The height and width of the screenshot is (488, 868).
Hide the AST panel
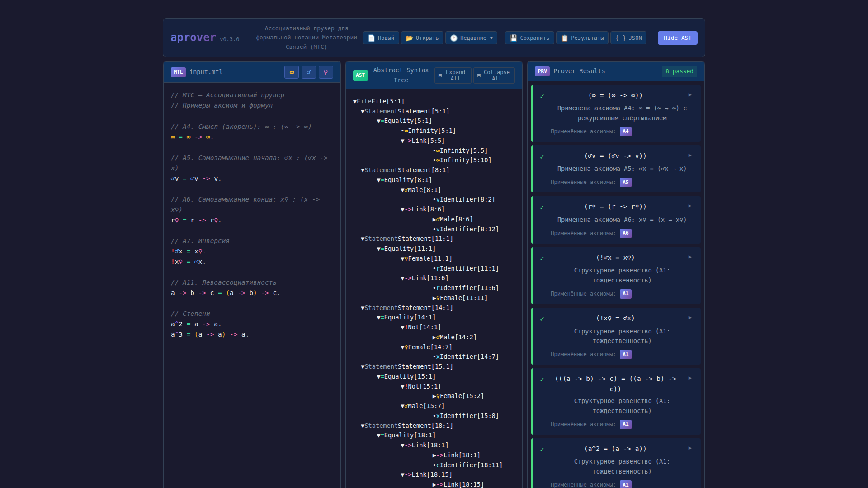pyautogui.click(x=677, y=38)
